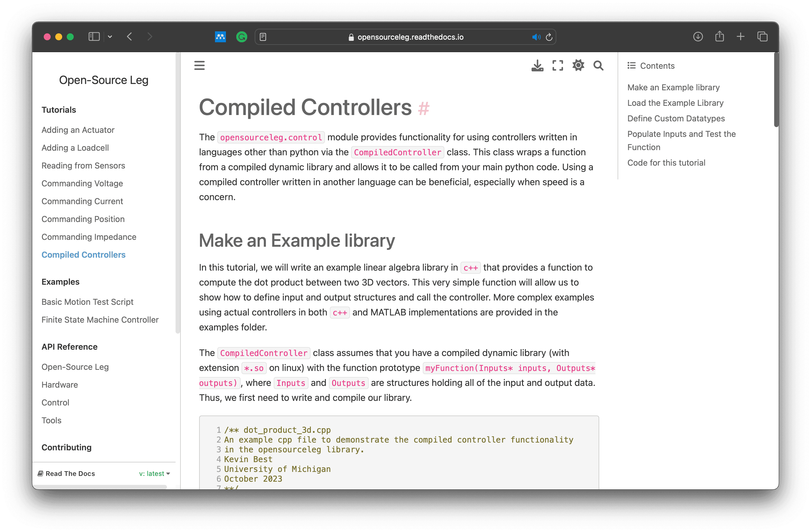Open Adding a Loadcell tutorial
The width and height of the screenshot is (811, 532).
pos(75,148)
